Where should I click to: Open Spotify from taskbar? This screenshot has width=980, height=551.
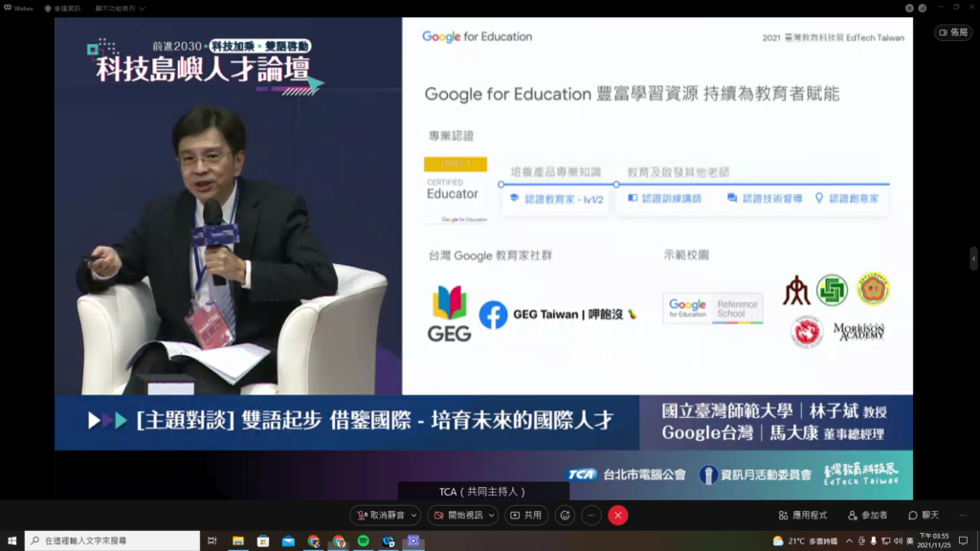(x=363, y=541)
